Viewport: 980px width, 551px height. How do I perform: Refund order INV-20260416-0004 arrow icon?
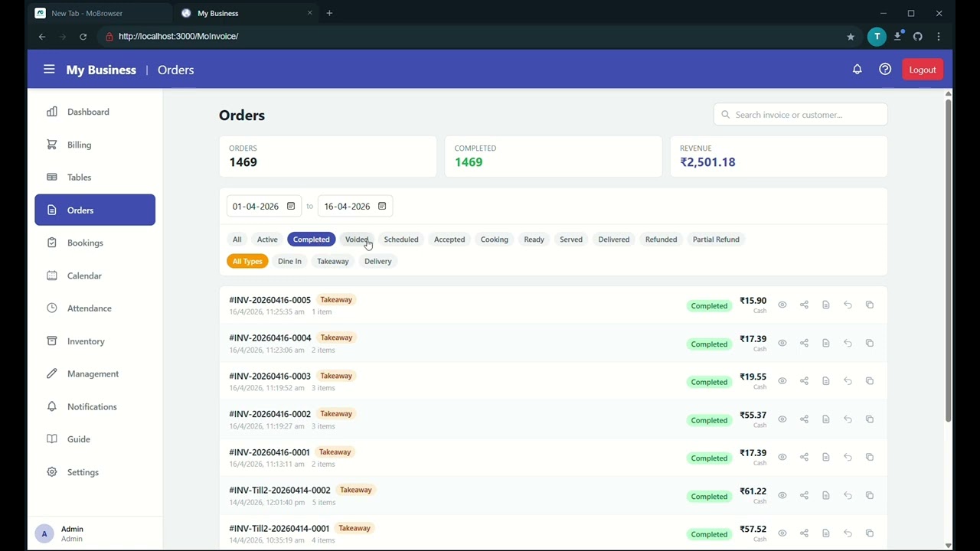[x=848, y=343]
